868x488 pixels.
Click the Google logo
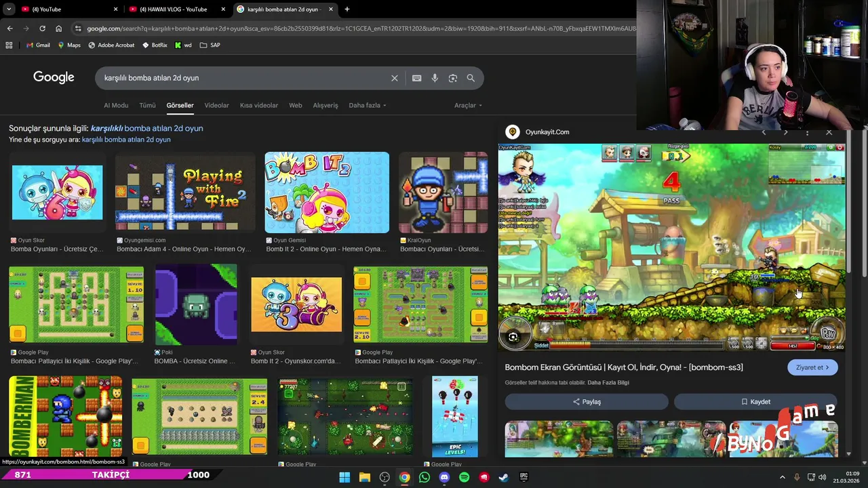(54, 77)
